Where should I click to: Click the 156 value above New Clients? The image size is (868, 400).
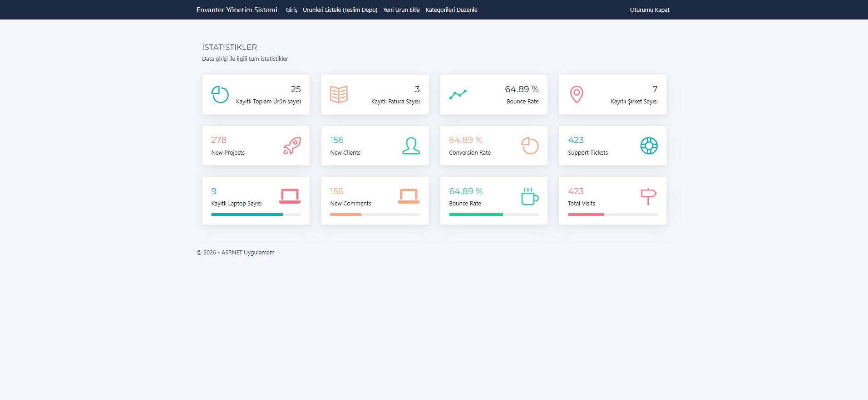pyautogui.click(x=337, y=140)
